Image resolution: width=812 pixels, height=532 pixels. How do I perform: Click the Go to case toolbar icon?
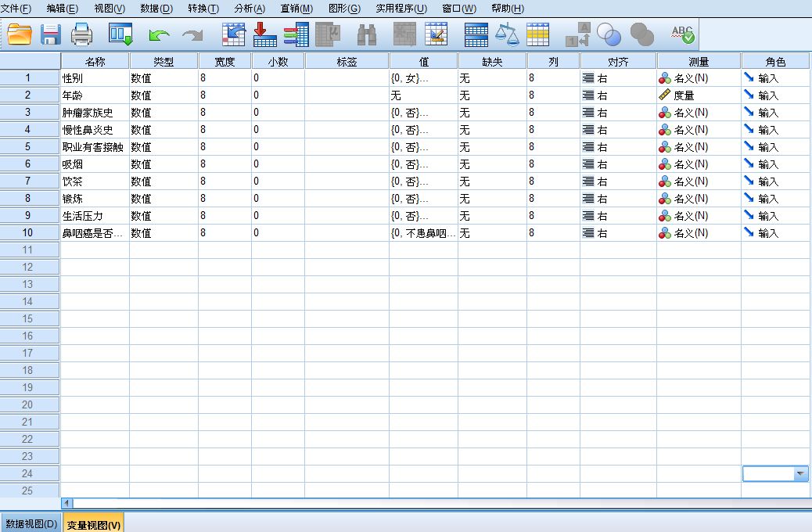[234, 34]
